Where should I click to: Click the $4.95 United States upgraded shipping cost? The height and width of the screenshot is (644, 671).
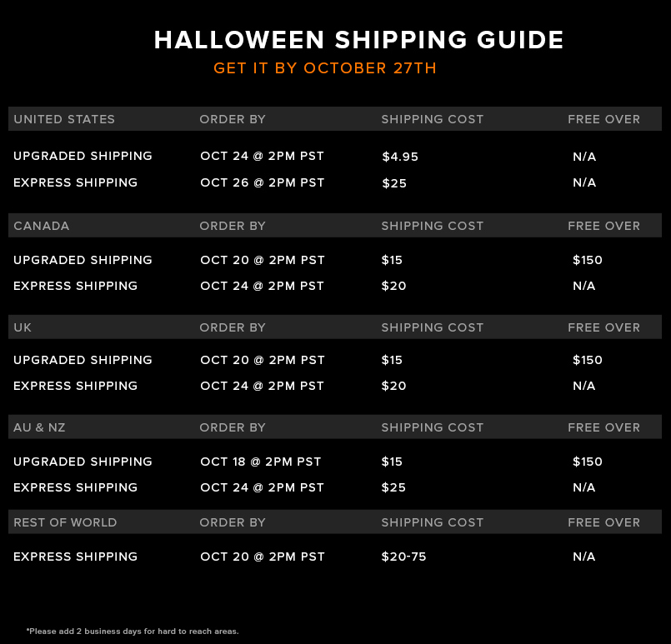[400, 157]
